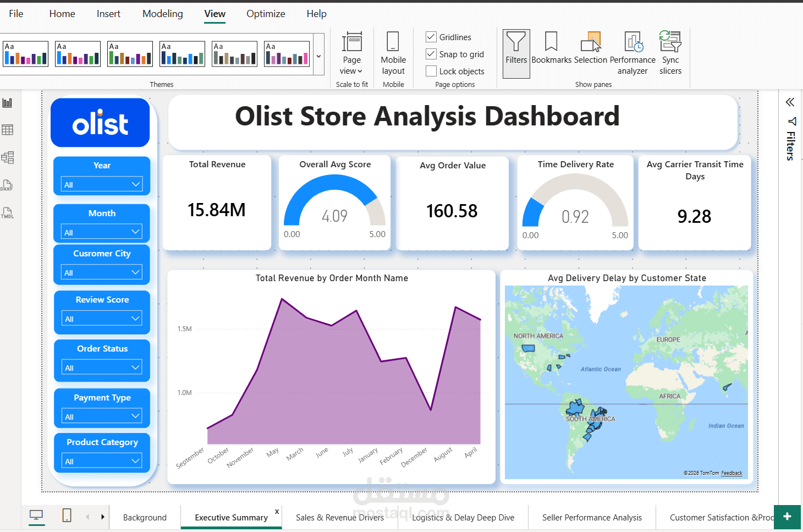Switch to the Insert ribbon tab

pyautogui.click(x=108, y=14)
